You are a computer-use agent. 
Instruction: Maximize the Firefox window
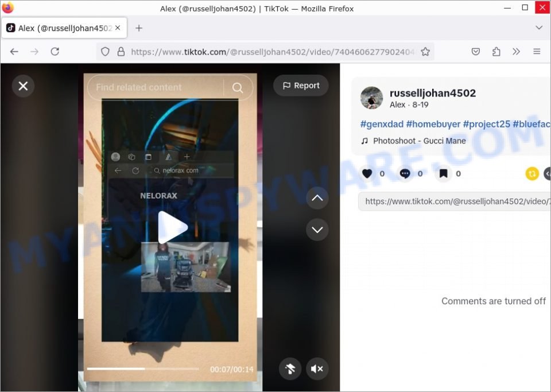point(525,7)
